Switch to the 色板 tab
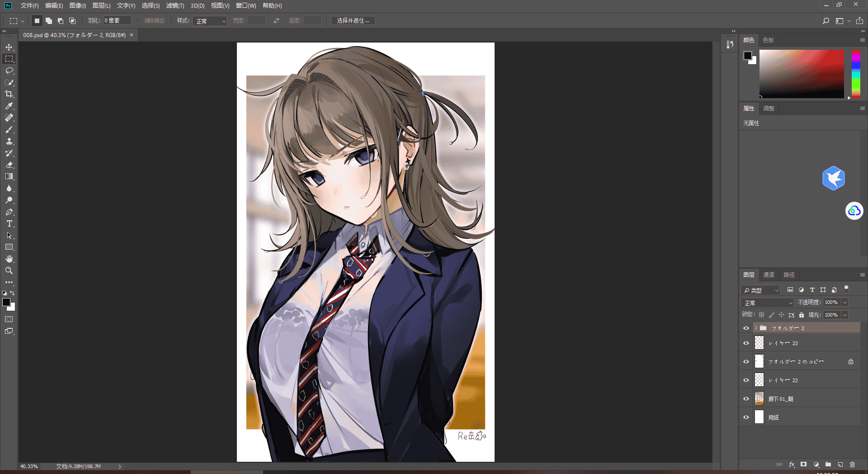 click(x=768, y=40)
